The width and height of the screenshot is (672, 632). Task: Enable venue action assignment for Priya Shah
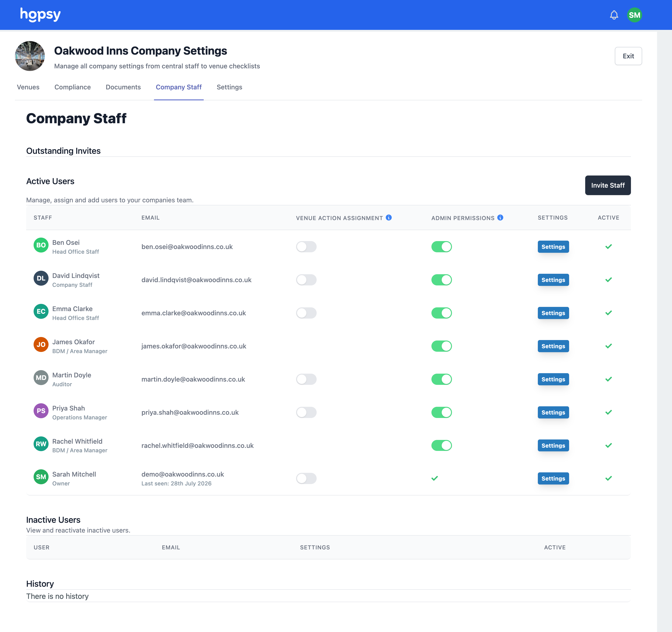click(x=306, y=412)
